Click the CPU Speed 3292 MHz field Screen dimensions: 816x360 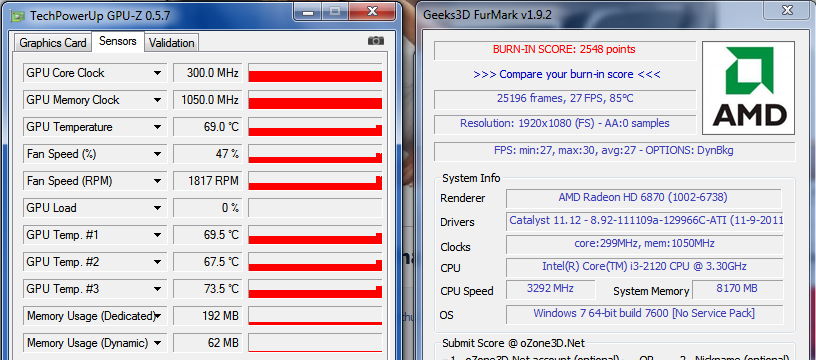[551, 289]
